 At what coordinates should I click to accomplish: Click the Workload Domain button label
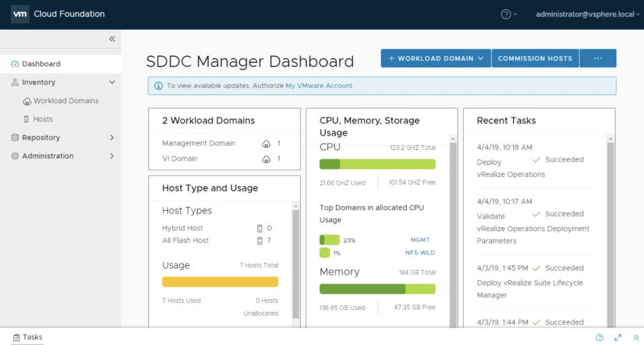point(436,58)
